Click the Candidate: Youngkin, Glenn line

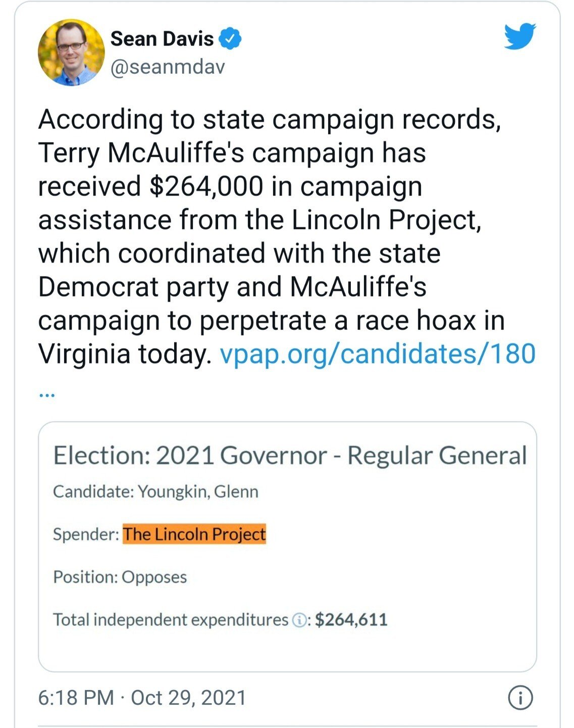(155, 492)
